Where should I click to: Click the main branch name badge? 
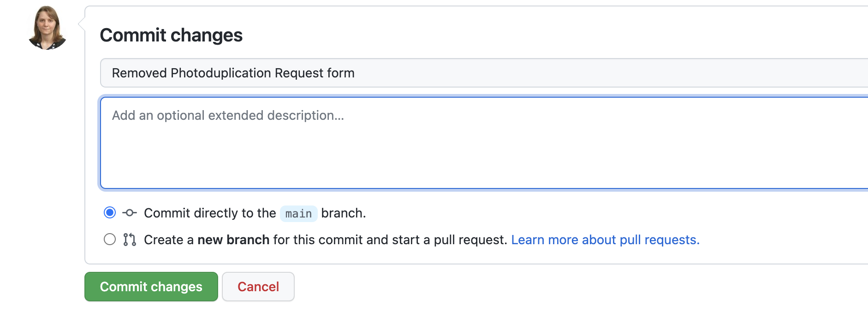[298, 213]
